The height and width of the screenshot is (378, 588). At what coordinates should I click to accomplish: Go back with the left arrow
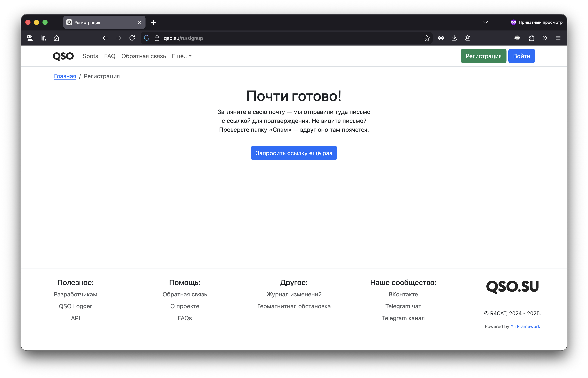[x=105, y=38]
